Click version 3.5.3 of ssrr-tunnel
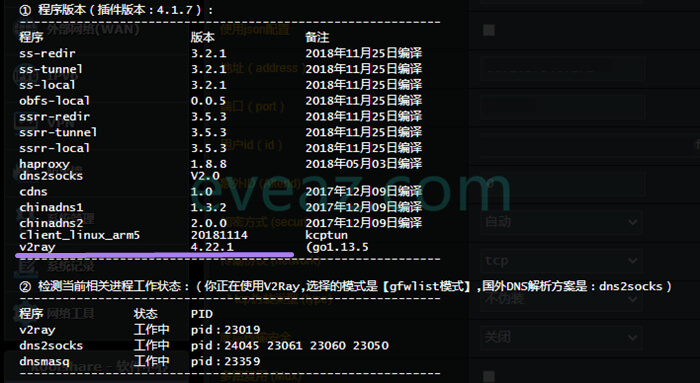Viewport: 700px width, 383px height. pyautogui.click(x=208, y=132)
